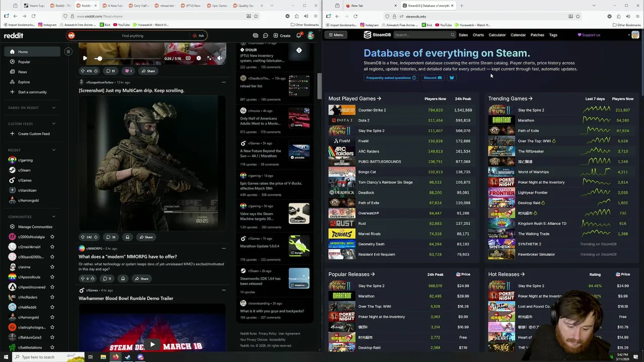Click the Reddit Create post button

click(x=282, y=36)
